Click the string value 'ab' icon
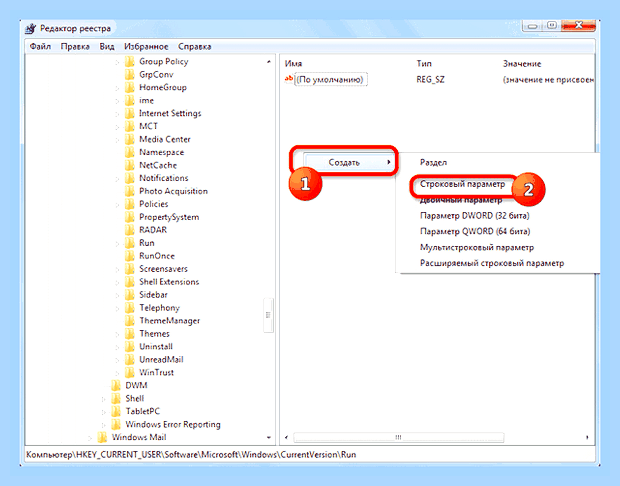Viewport: 620px width, 486px height. [x=289, y=79]
